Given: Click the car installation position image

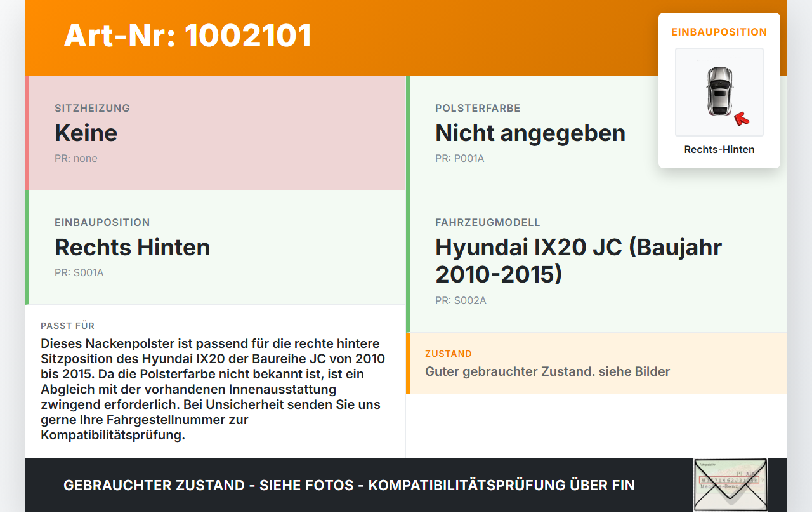Looking at the screenshot, I should click(x=719, y=92).
